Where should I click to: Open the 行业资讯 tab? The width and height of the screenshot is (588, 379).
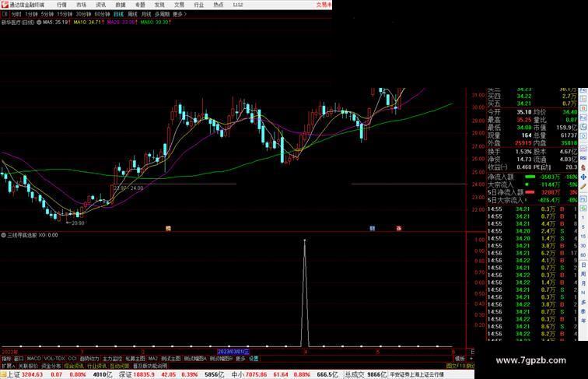click(x=96, y=366)
